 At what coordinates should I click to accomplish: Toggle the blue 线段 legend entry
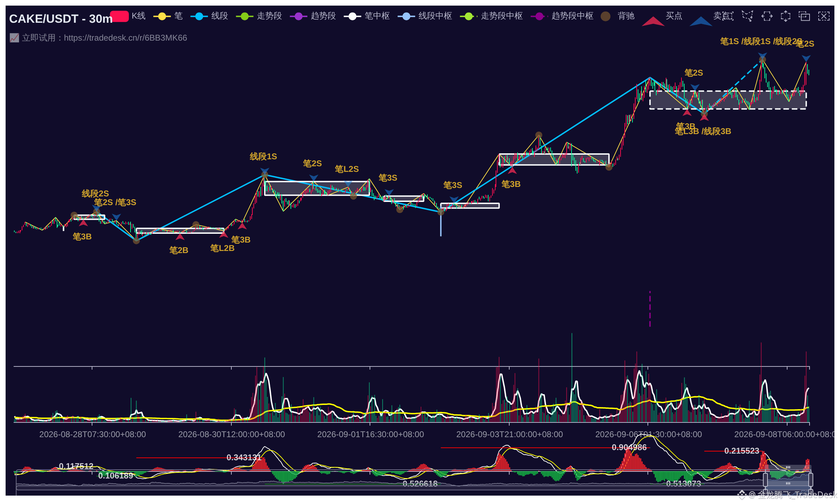point(210,16)
